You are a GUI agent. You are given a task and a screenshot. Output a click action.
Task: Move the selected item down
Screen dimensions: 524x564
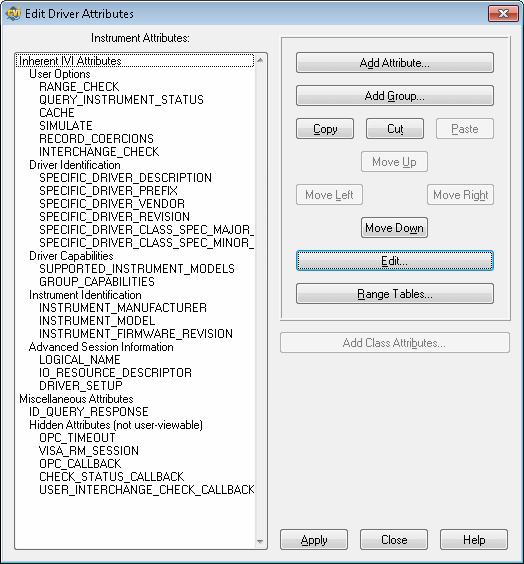point(394,228)
